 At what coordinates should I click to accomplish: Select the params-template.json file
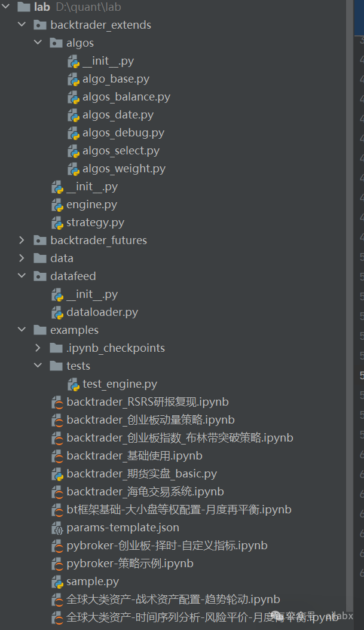[x=123, y=528]
